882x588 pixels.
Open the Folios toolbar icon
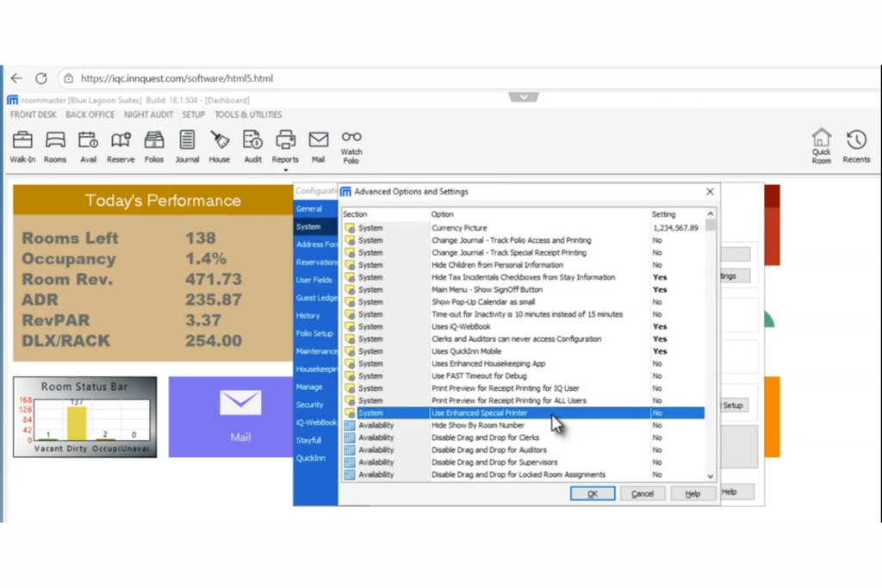click(153, 146)
